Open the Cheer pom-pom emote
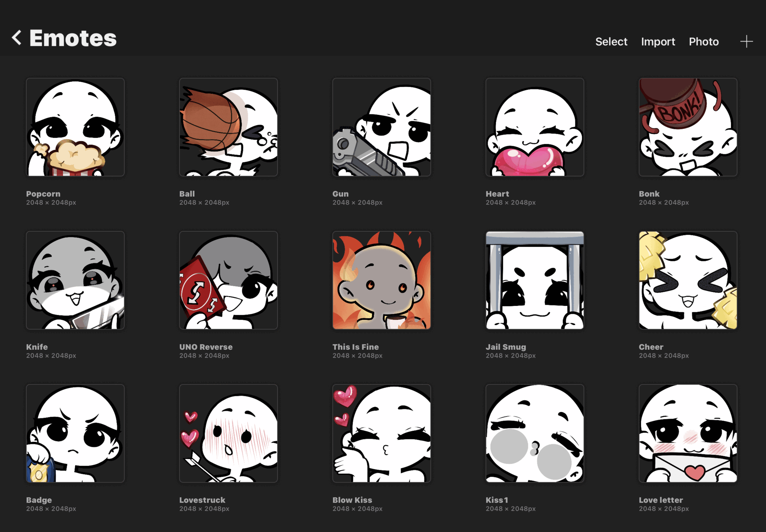The width and height of the screenshot is (766, 532). pos(688,280)
